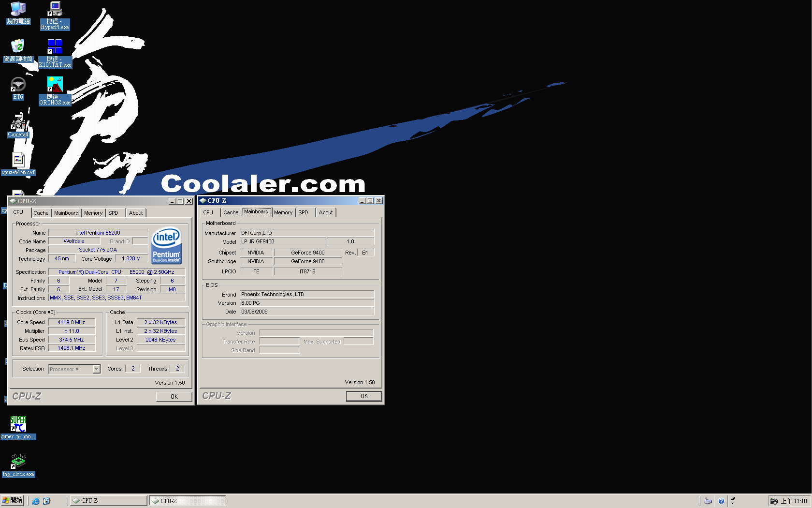Open About tab in right CPU-Z window

326,212
